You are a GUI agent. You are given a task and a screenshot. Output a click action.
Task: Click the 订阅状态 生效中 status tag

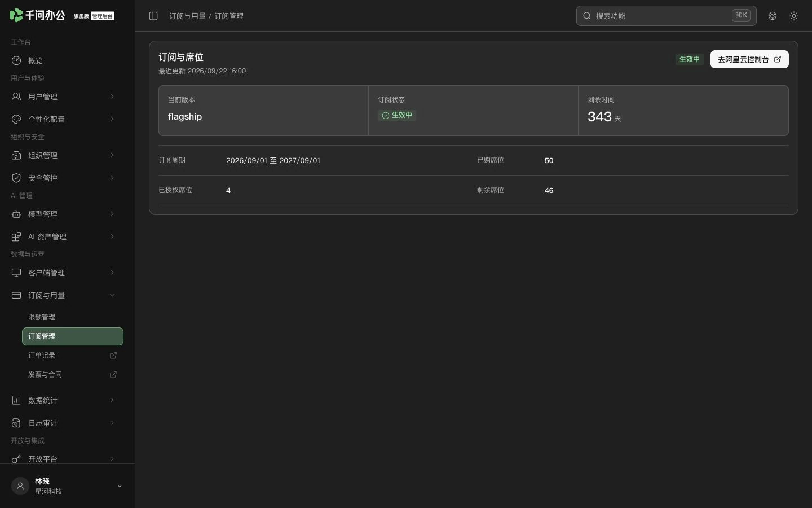(397, 115)
